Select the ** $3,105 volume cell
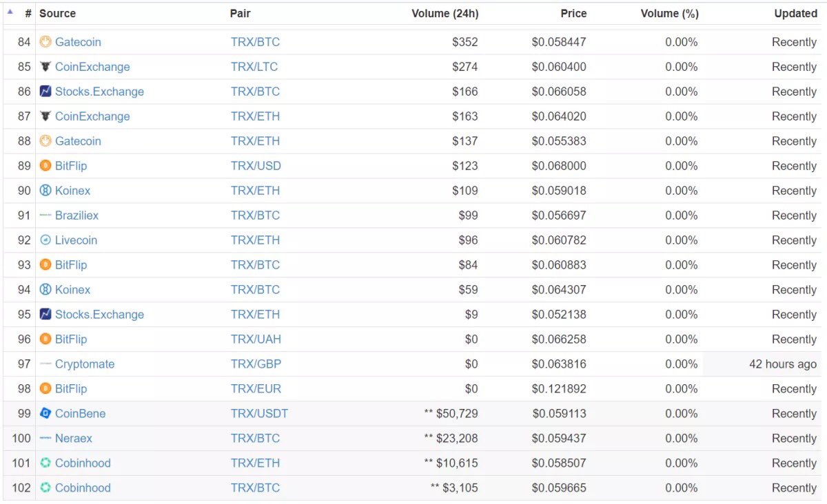The image size is (827, 504). pos(454,488)
